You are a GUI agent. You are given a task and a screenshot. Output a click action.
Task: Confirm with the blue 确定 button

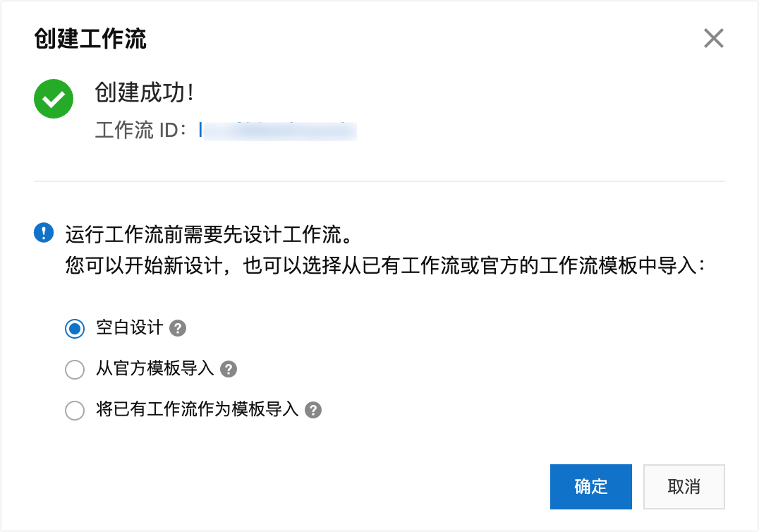[590, 486]
